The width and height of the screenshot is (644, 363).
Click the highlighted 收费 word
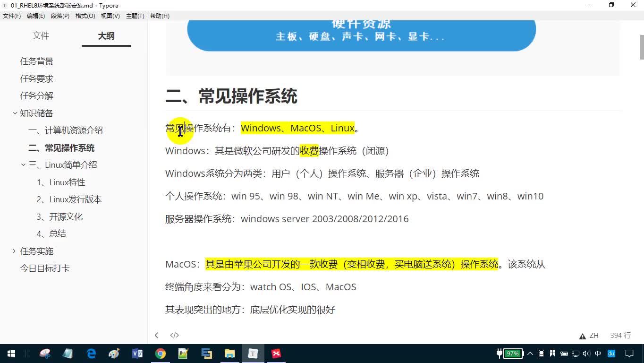pos(309,151)
